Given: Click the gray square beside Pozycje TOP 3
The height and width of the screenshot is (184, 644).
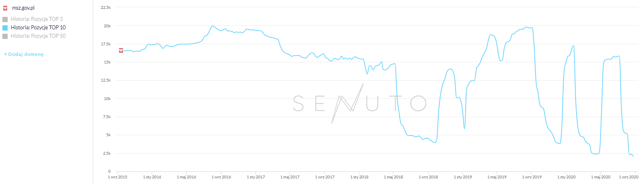Looking at the screenshot, I should tap(5, 19).
